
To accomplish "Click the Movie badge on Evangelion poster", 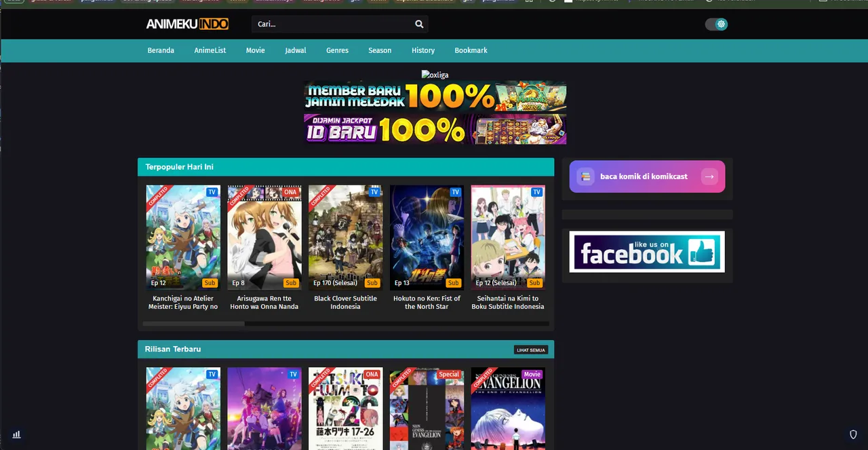I will (532, 375).
